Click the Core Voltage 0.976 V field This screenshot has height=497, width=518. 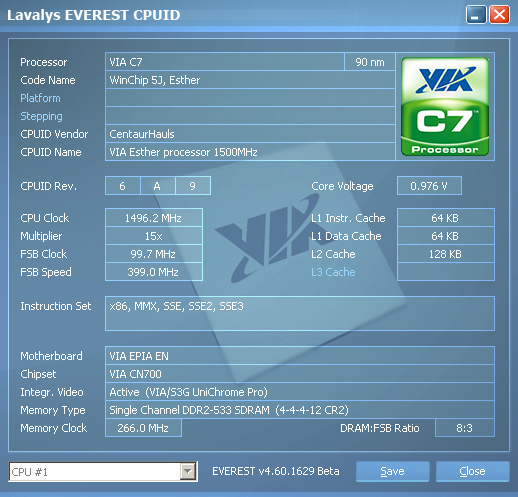[429, 186]
